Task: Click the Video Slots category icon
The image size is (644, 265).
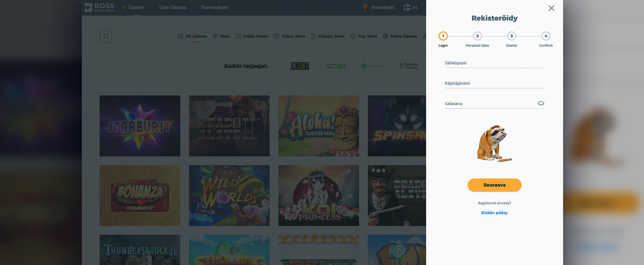Action: tap(276, 36)
